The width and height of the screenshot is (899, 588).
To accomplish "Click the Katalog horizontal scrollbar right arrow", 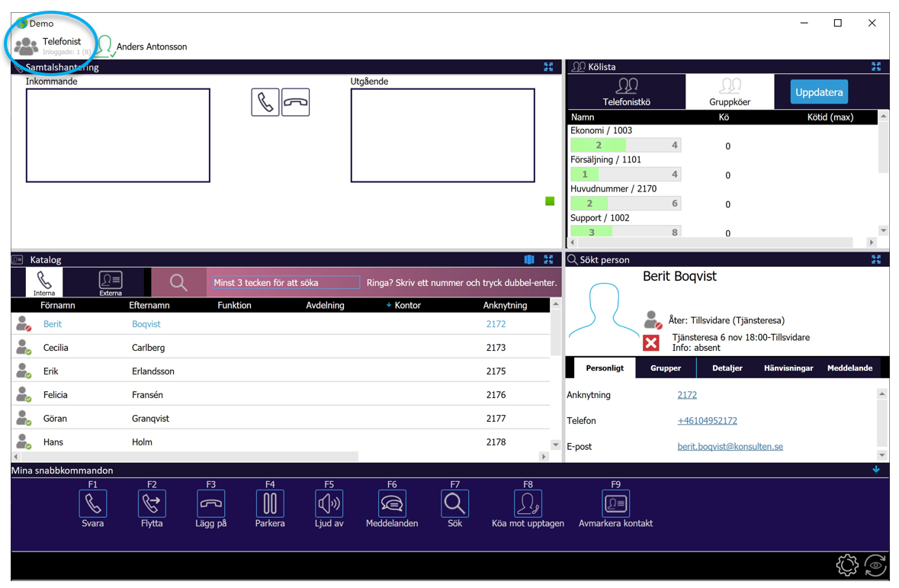I will pyautogui.click(x=544, y=457).
